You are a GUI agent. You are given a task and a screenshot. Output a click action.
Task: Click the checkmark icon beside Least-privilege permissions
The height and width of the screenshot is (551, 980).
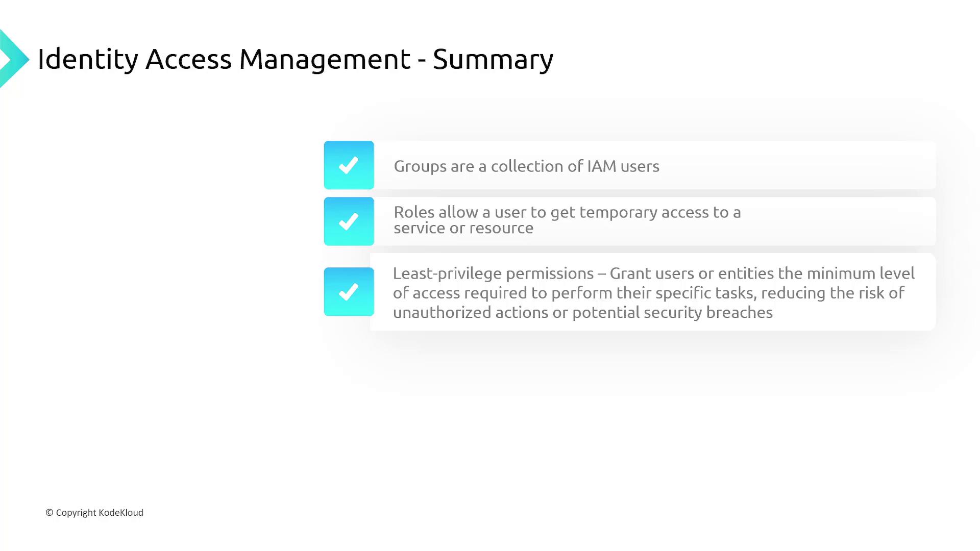349,292
